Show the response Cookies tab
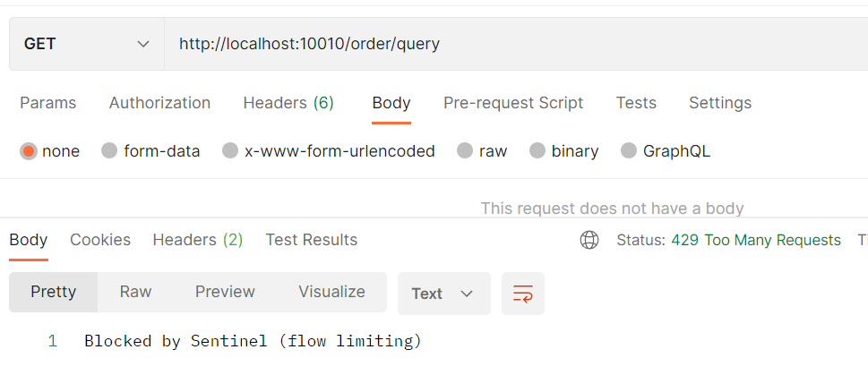Image resolution: width=868 pixels, height=375 pixels. pos(100,240)
